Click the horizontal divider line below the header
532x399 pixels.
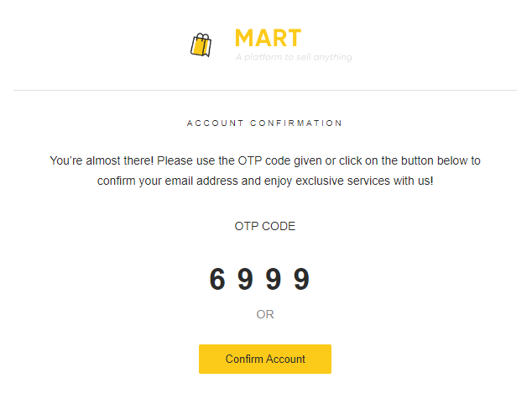(265, 90)
